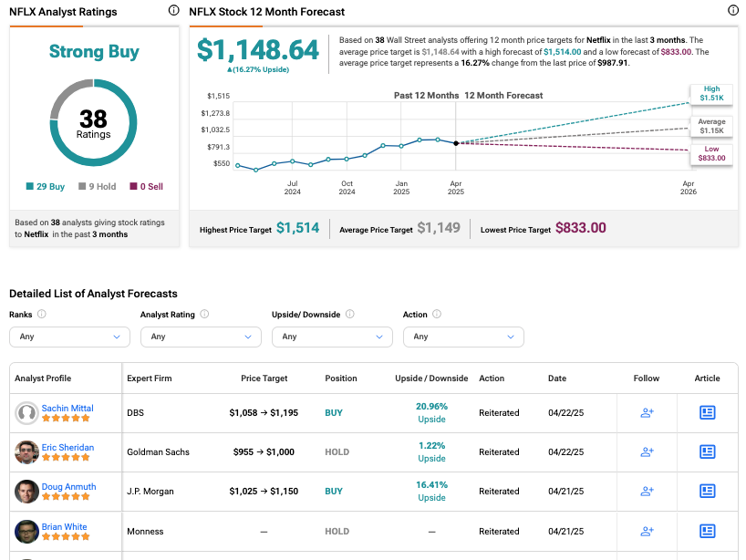Click the Apr 2025 current price marker

[x=456, y=143]
